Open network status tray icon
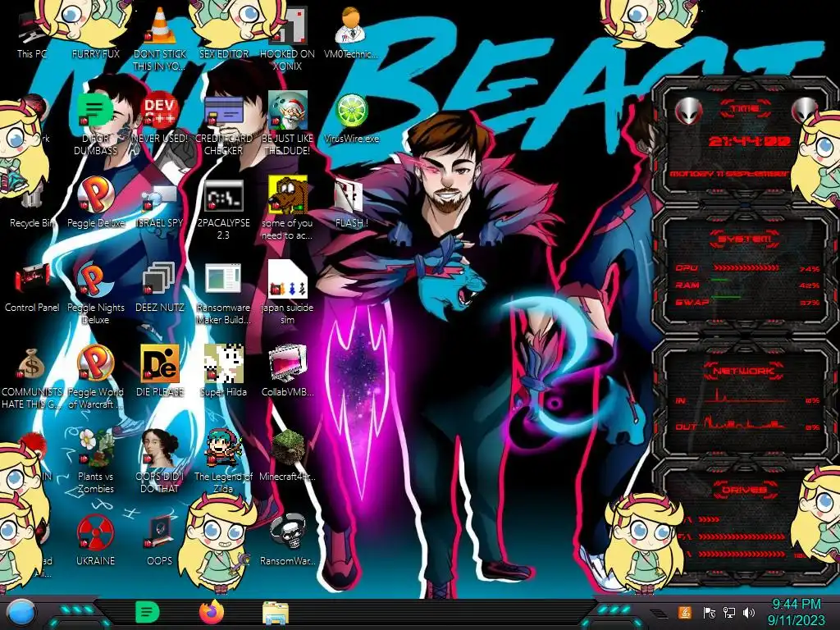This screenshot has height=630, width=840. 729,613
